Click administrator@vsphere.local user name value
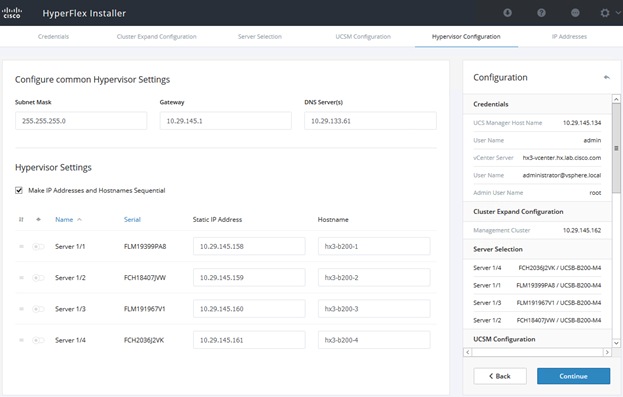Viewport: 623px width, 397px height. pyautogui.click(x=561, y=175)
